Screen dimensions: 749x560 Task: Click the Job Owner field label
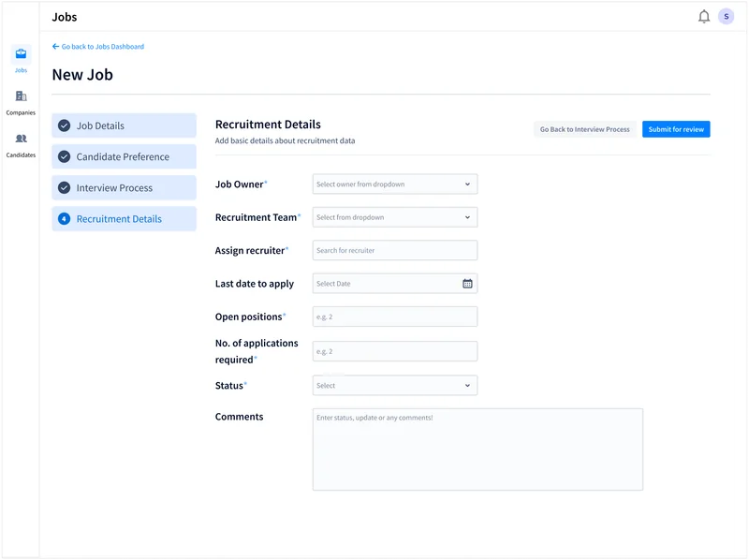click(240, 184)
